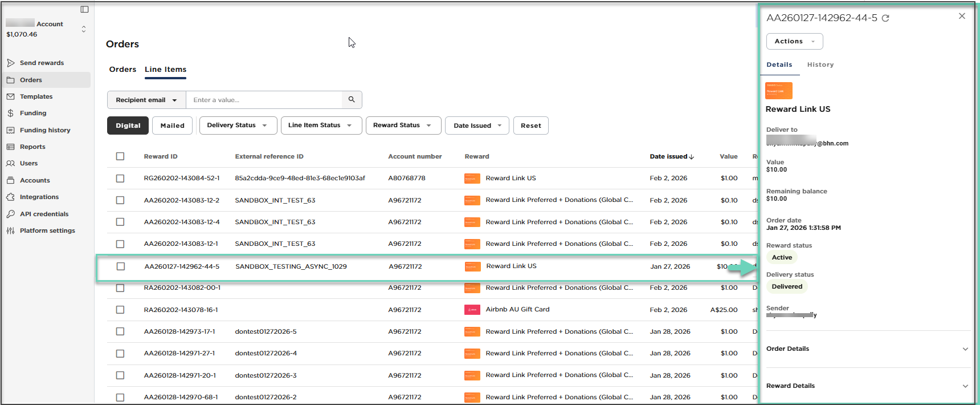
Task: Click the Send rewards paper plane icon
Action: click(x=11, y=63)
